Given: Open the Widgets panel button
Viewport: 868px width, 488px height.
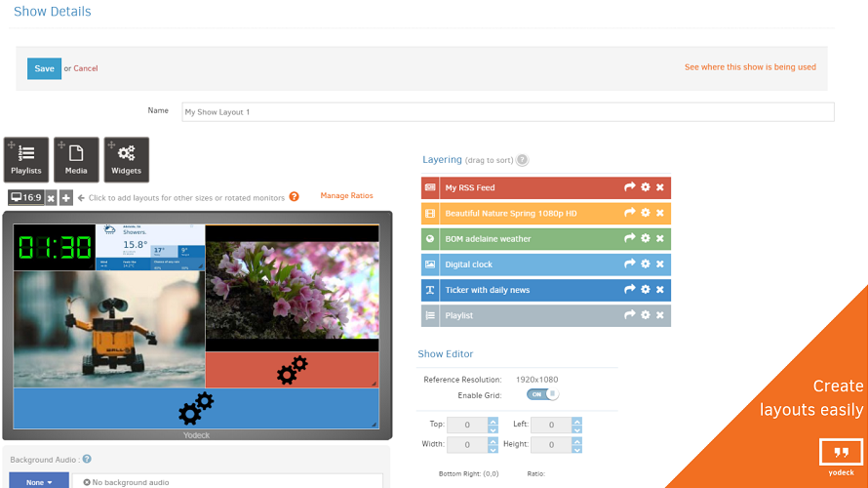Looking at the screenshot, I should click(126, 159).
